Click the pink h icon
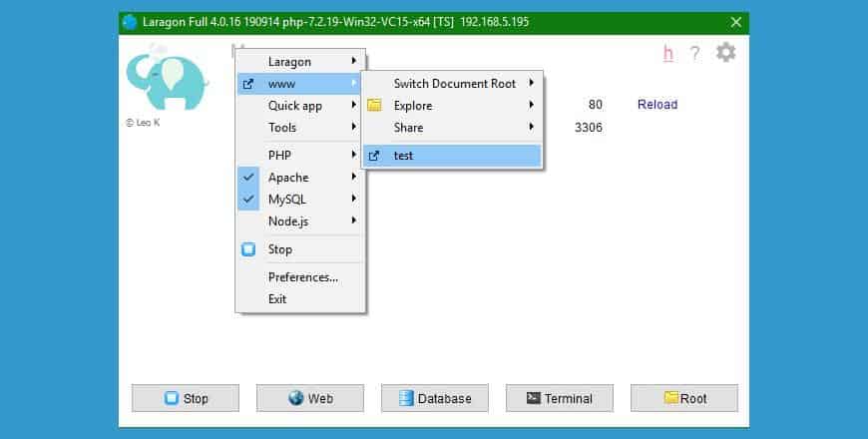This screenshot has width=868, height=439. click(x=668, y=53)
